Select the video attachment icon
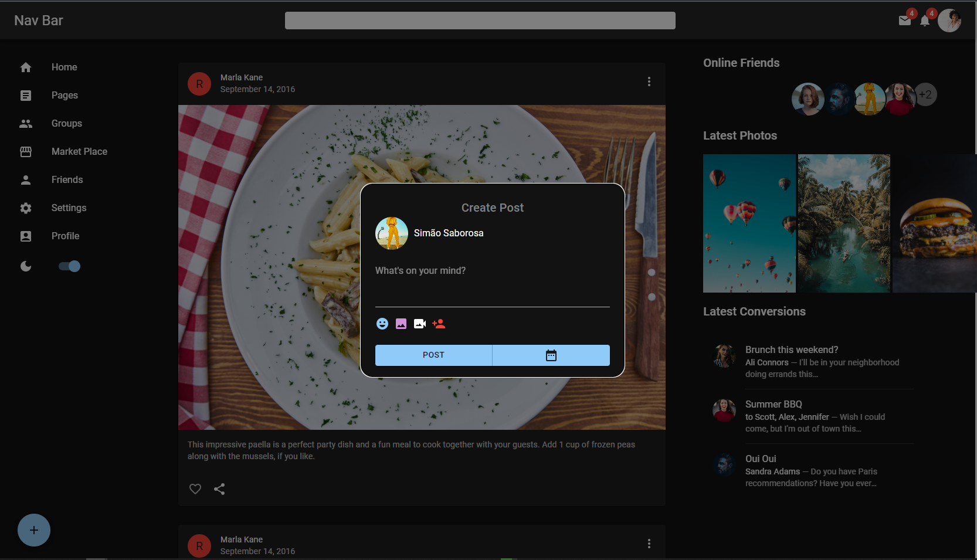This screenshot has width=977, height=560. pos(419,324)
